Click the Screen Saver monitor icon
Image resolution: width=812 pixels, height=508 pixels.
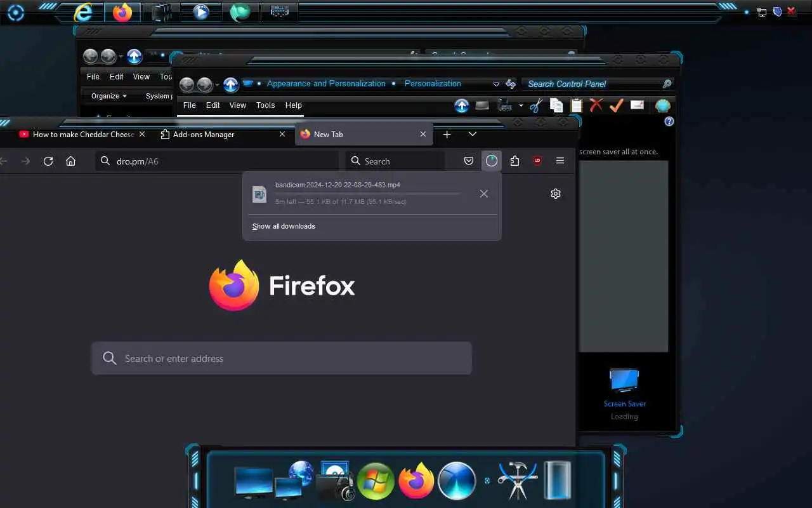[624, 381]
